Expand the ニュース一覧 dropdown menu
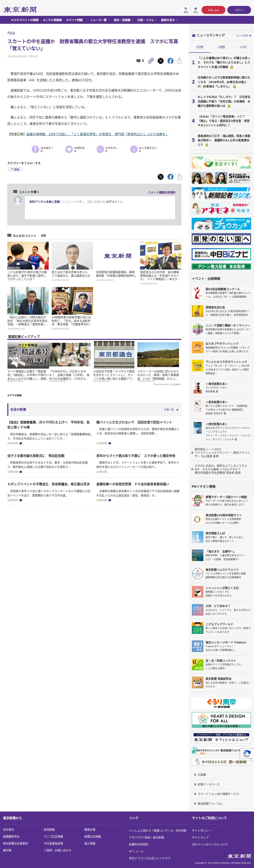The width and height of the screenshot is (254, 868). click(x=100, y=20)
